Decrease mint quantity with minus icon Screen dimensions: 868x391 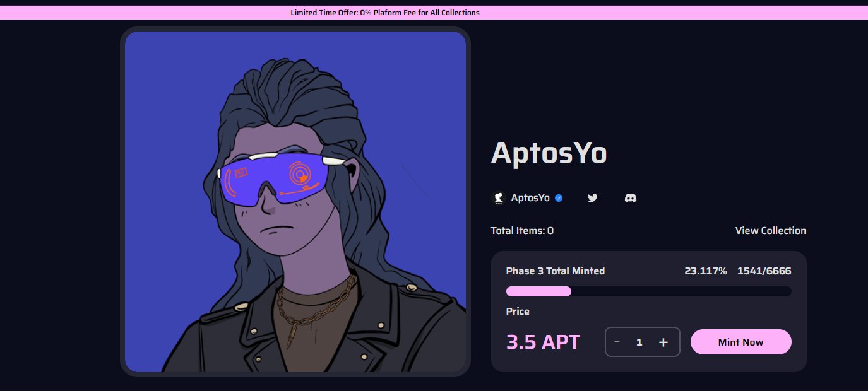click(617, 342)
